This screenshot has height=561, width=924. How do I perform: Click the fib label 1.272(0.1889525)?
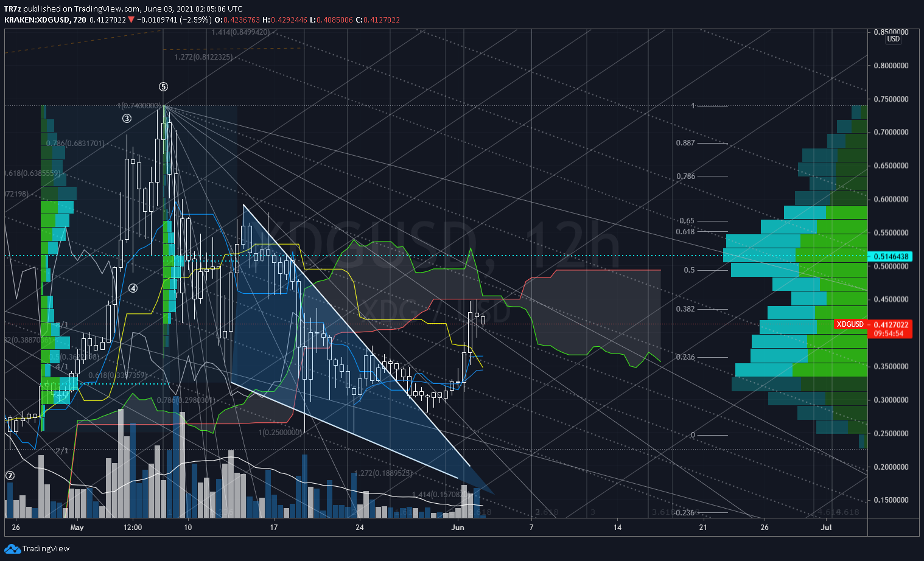[x=383, y=473]
